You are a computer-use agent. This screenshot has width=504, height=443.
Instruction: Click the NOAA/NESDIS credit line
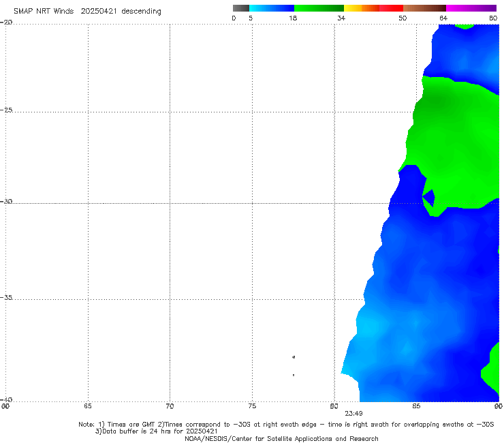pos(281,438)
